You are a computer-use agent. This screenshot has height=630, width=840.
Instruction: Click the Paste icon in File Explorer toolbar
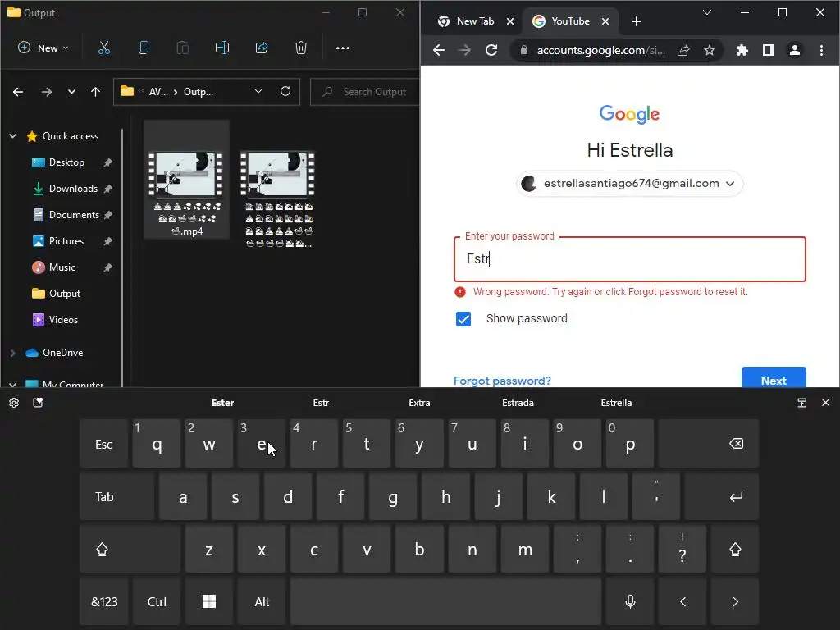pos(183,48)
